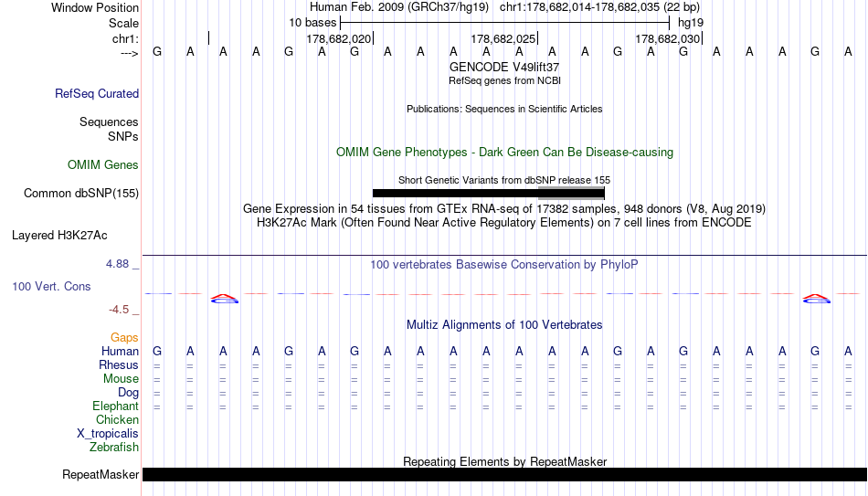The height and width of the screenshot is (496, 868).
Task: Click the last PhyloP conservation peak
Action: [817, 299]
